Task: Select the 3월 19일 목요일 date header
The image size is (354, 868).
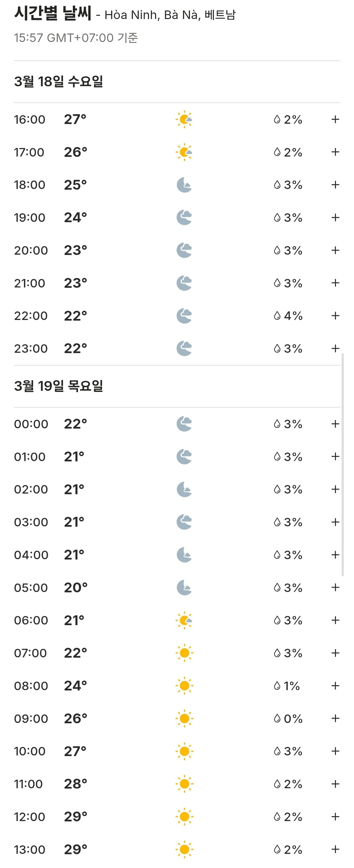Action: [59, 386]
